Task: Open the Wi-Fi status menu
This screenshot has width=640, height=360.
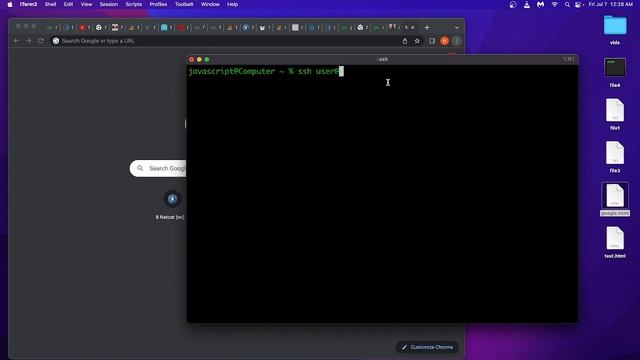Action: coord(554,4)
